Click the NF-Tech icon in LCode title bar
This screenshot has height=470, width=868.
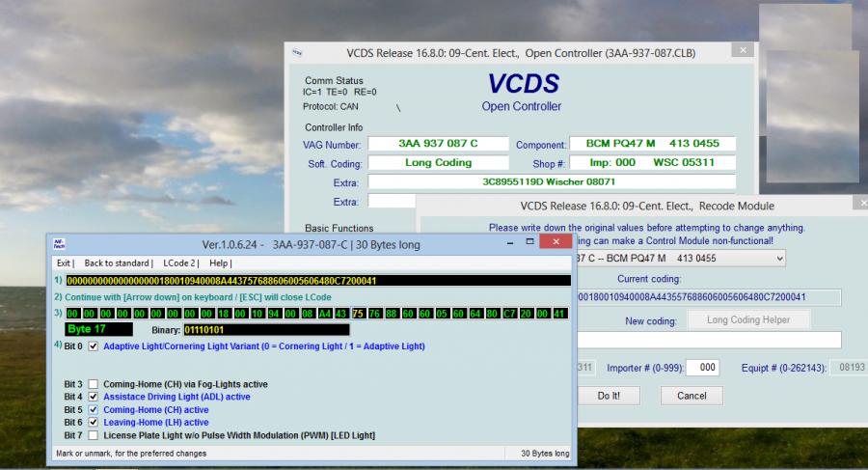pos(59,244)
